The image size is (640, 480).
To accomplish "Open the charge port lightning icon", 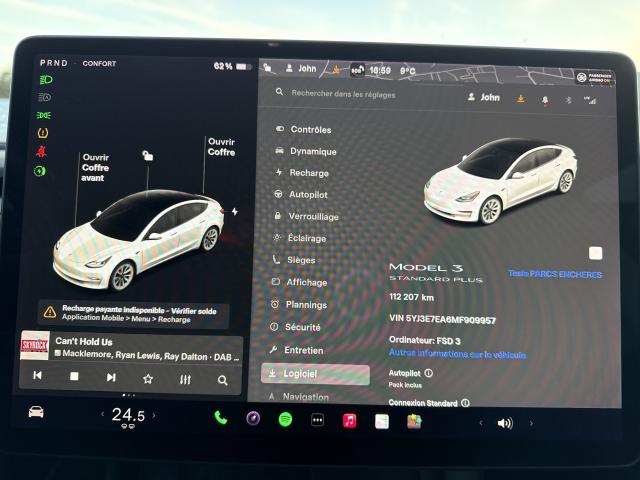I will (235, 212).
